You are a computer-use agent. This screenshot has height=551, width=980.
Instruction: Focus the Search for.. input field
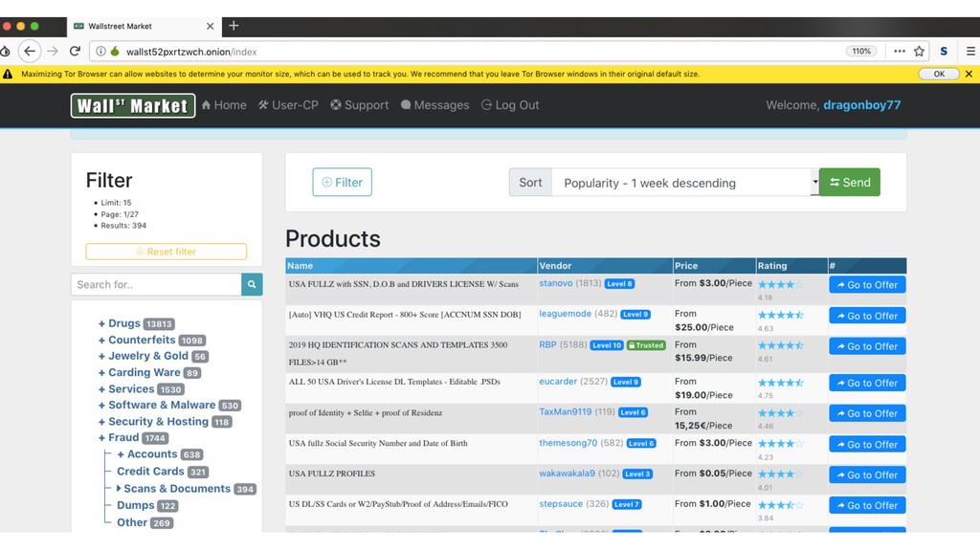pyautogui.click(x=156, y=284)
